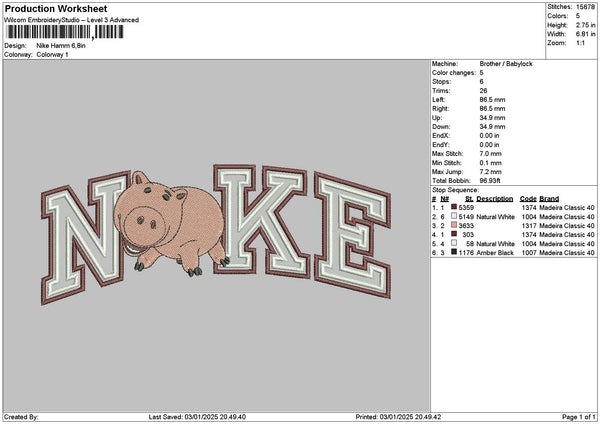The height and width of the screenshot is (424, 600).
Task: Click the Colorway 1 value
Action: [x=52, y=55]
